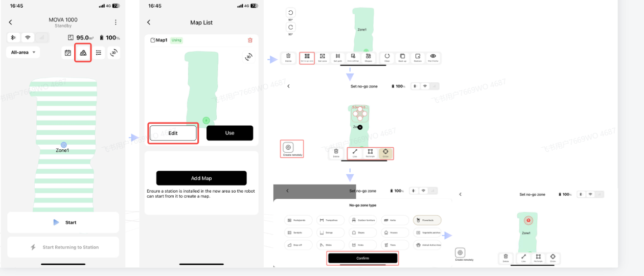Expand the All-area dropdown
This screenshot has width=644, height=276.
(22, 52)
